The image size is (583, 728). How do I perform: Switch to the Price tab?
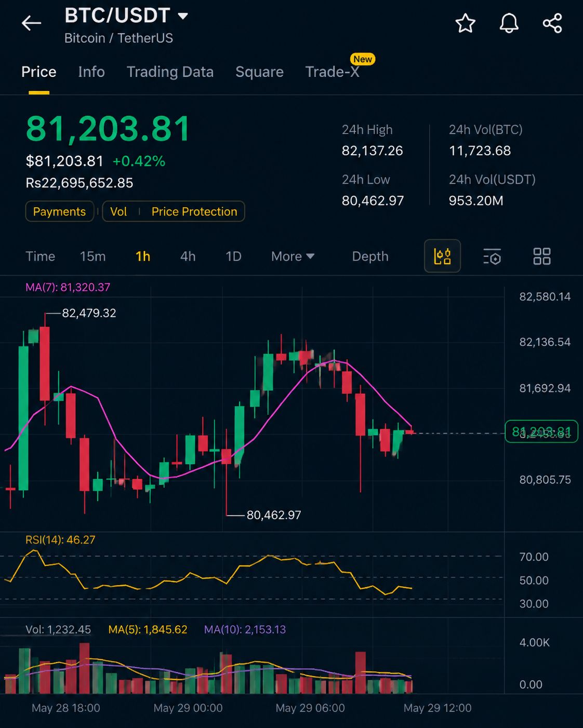point(39,72)
